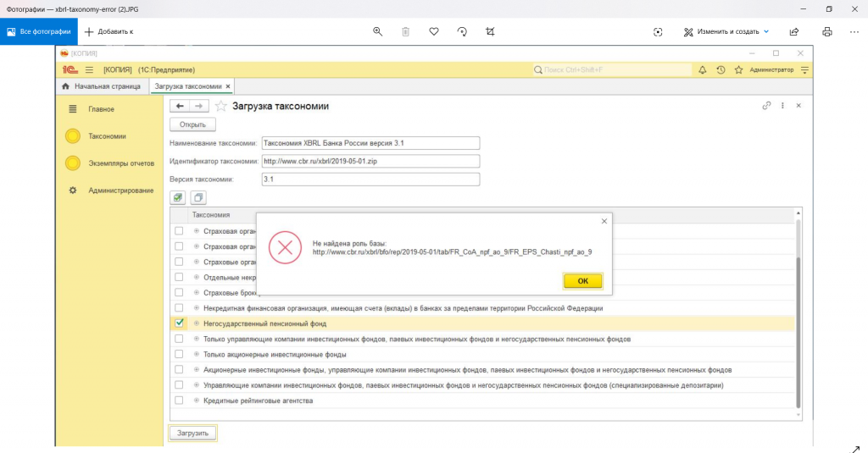The width and height of the screenshot is (868, 453).
Task: Check Только управляющие компании инвестиционных фондов checkbox
Action: point(179,339)
